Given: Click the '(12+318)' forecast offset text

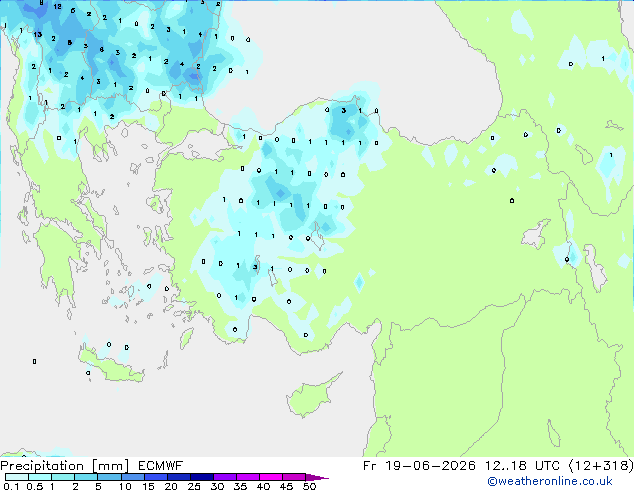Looking at the screenshot, I should coord(601,466).
